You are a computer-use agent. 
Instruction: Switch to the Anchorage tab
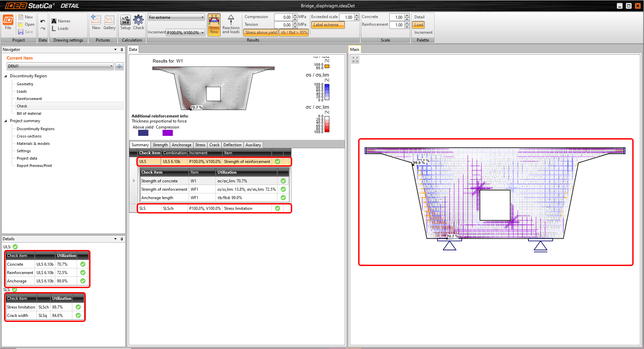(181, 145)
